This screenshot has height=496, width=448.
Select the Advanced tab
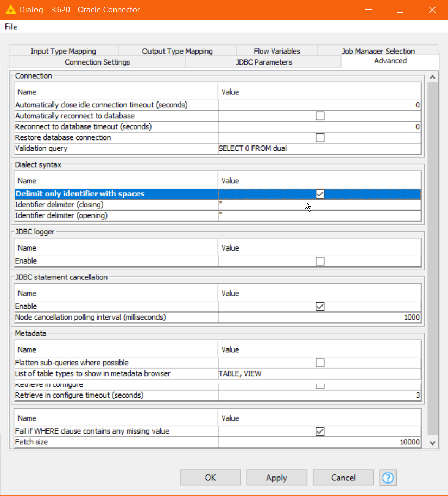(x=390, y=61)
